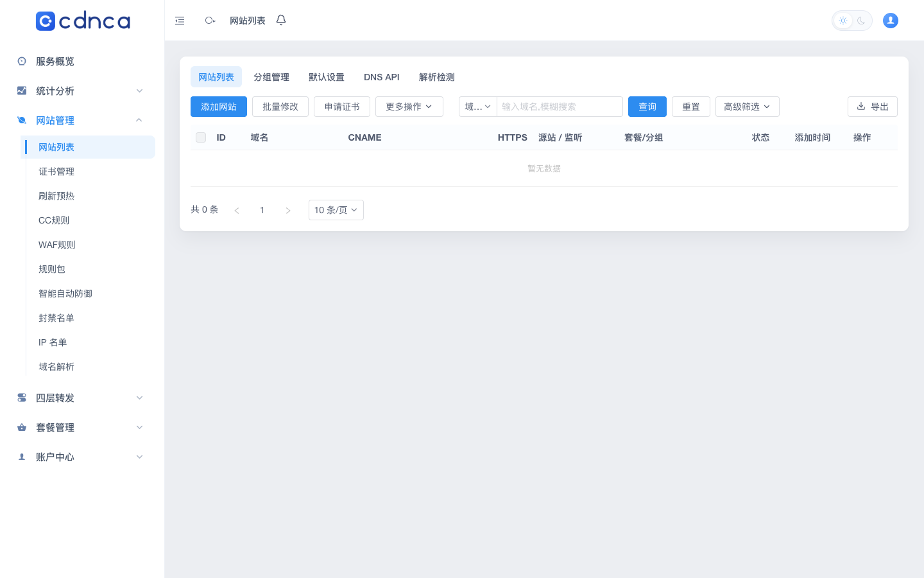The width and height of the screenshot is (924, 578).
Task: Expand the 账户中心 menu chevron
Action: point(139,457)
